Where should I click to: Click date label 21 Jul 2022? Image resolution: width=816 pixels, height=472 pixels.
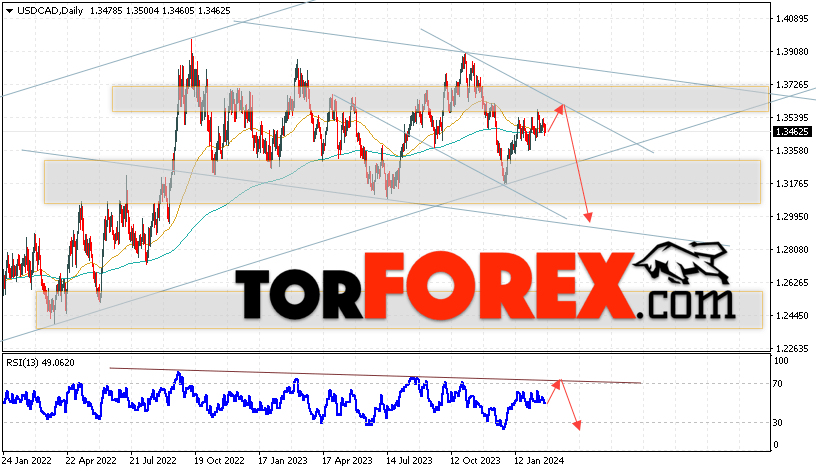click(153, 461)
